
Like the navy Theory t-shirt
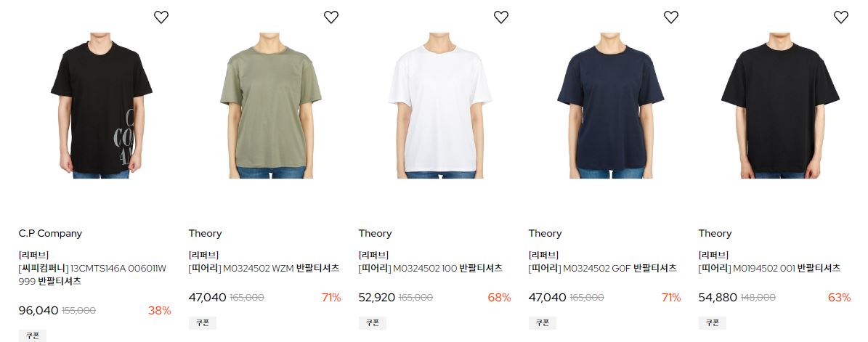671,17
